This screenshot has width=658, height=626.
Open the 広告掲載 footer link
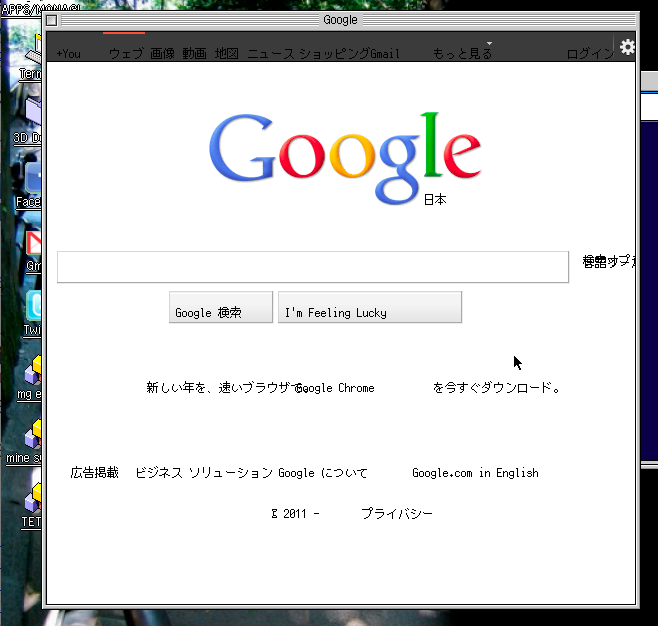click(94, 473)
